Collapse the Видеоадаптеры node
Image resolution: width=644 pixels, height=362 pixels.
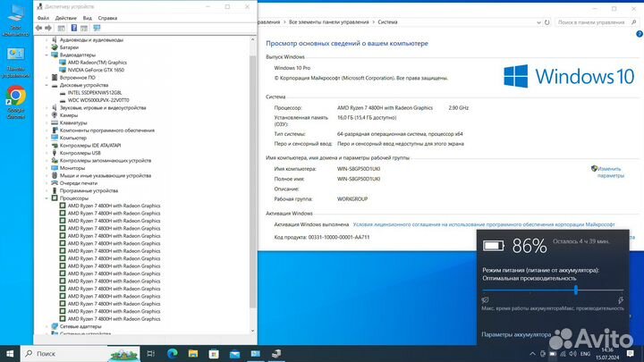pos(47,55)
